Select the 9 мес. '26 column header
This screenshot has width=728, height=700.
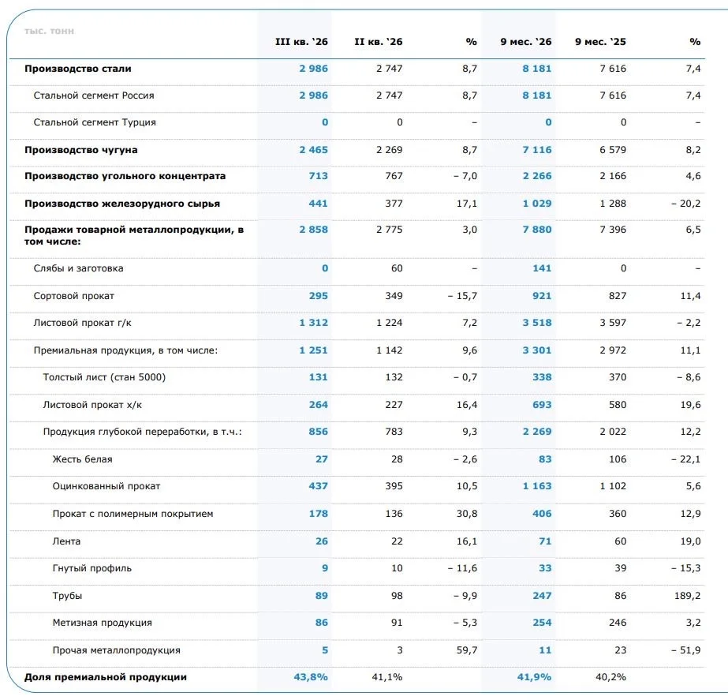point(526,42)
